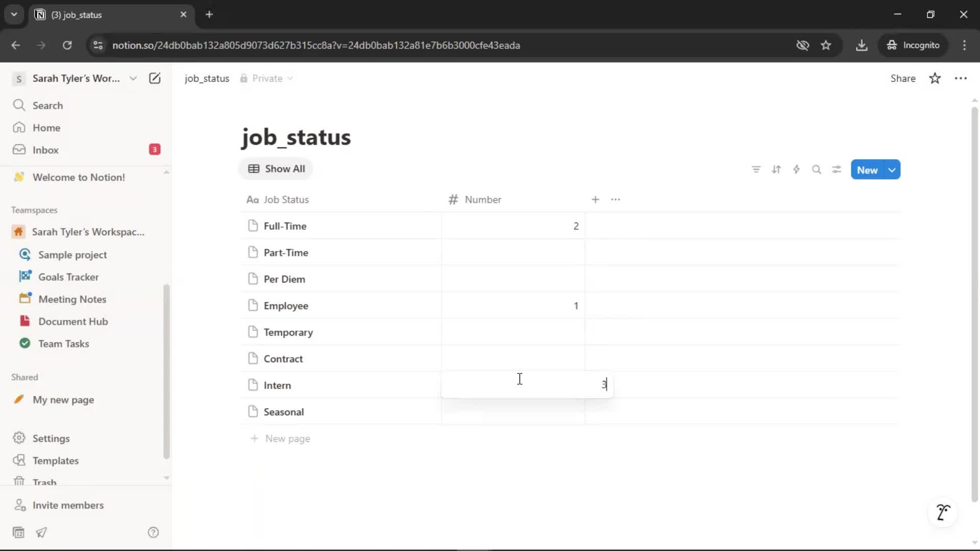Click the page title job_status
The width and height of the screenshot is (980, 551).
point(296,137)
